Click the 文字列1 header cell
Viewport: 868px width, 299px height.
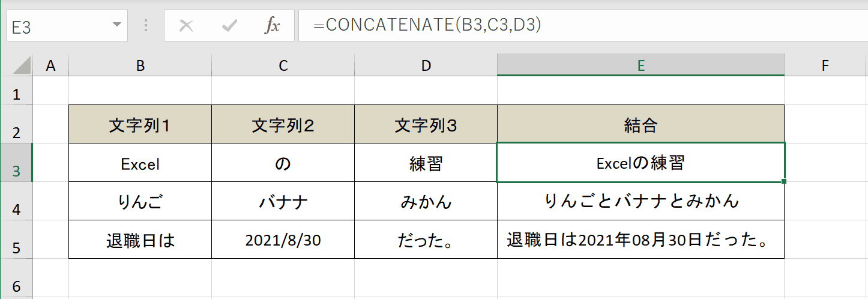(140, 124)
